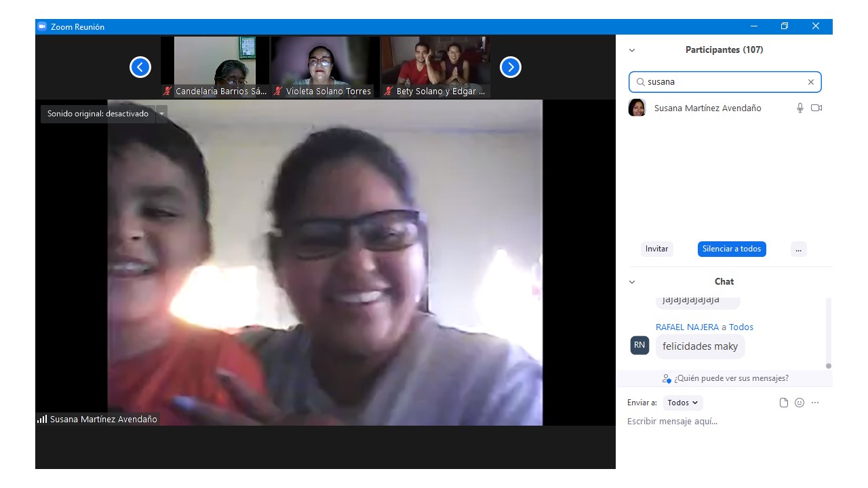Click Sonido original: desactivado button
868x488 pixels.
(x=98, y=114)
